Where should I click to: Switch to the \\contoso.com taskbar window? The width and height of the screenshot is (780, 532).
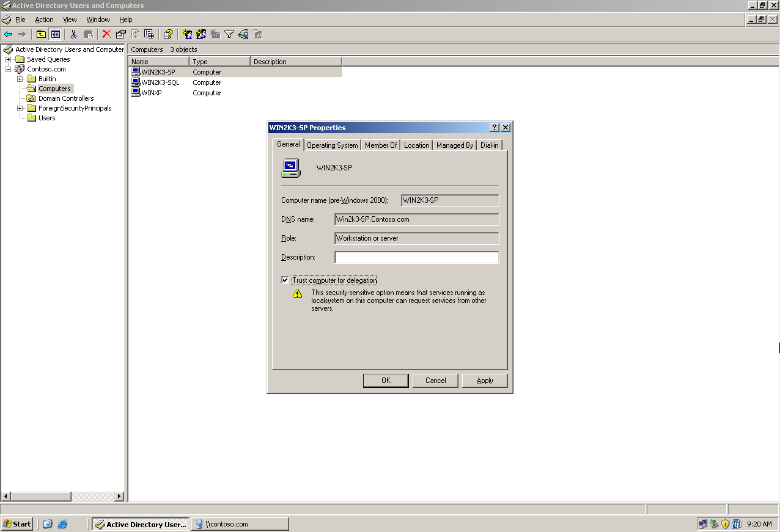240,524
